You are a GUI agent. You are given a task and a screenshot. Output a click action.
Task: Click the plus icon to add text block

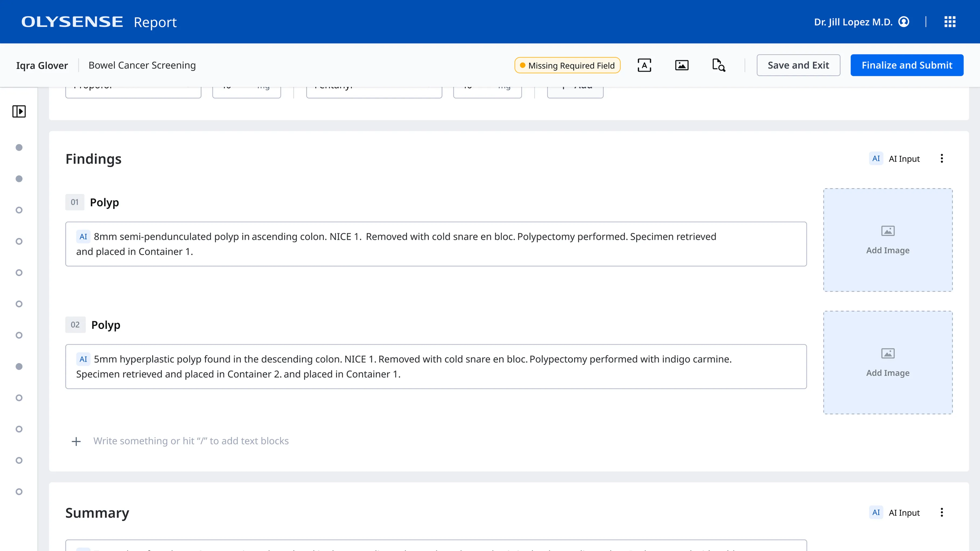[x=76, y=441]
